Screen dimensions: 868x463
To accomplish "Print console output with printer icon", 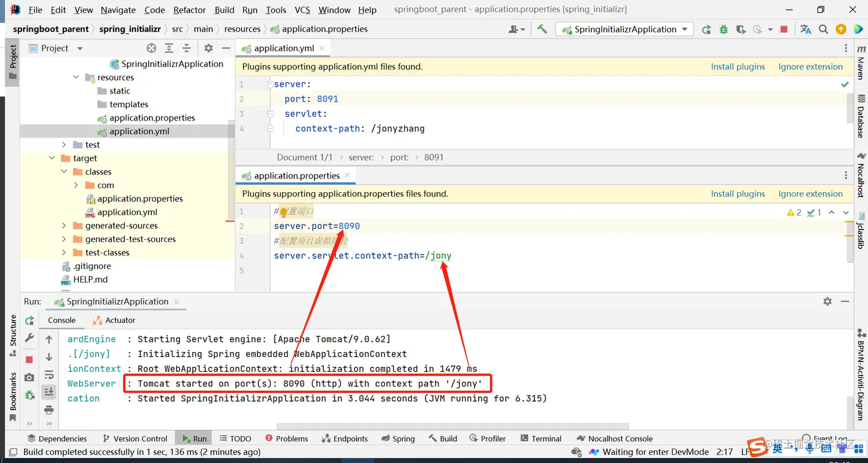I will coord(49,410).
